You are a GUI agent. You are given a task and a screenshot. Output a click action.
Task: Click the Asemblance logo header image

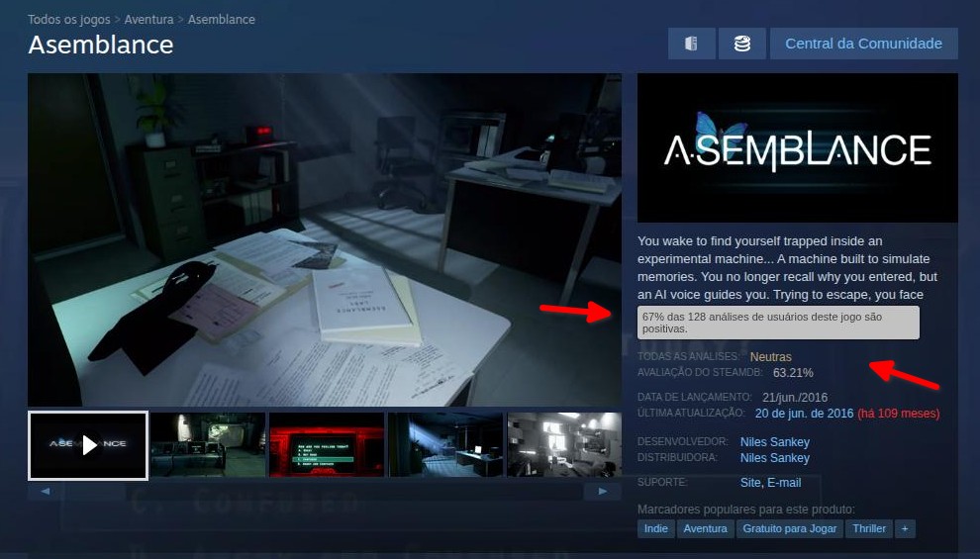tap(798, 148)
